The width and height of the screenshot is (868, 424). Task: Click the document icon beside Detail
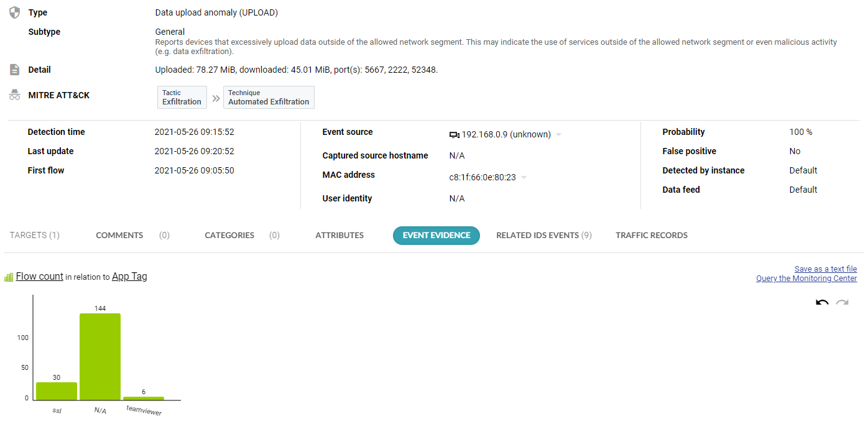pos(15,70)
